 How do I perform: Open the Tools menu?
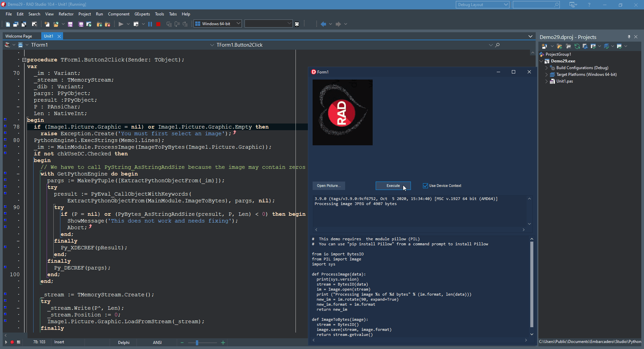coord(159,14)
